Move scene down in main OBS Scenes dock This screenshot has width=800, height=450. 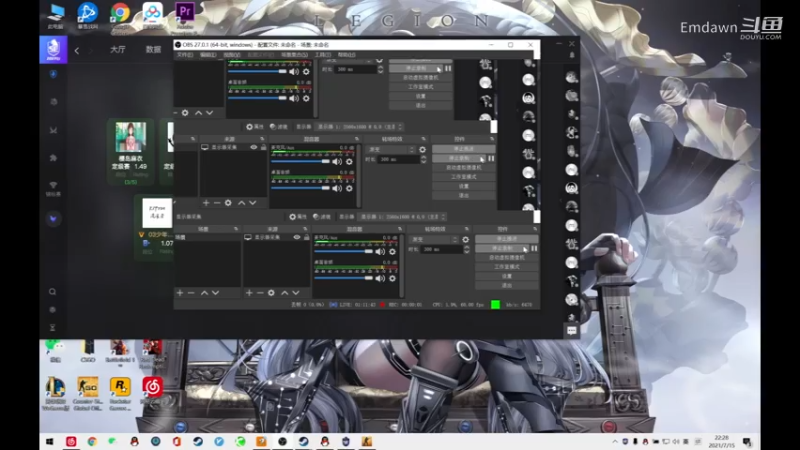[215, 293]
